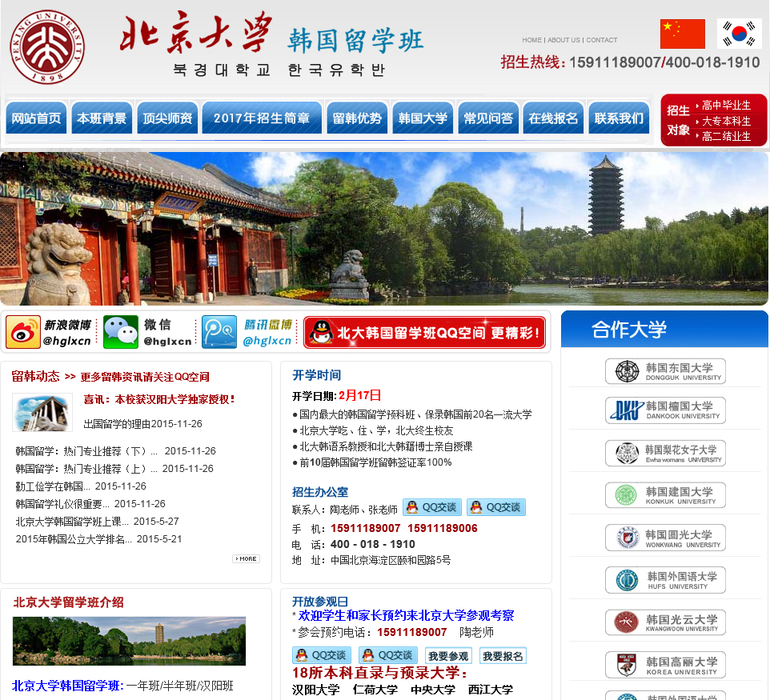Click the Korea University logo badge
Viewport: 770px width, 700px height.
[x=665, y=665]
